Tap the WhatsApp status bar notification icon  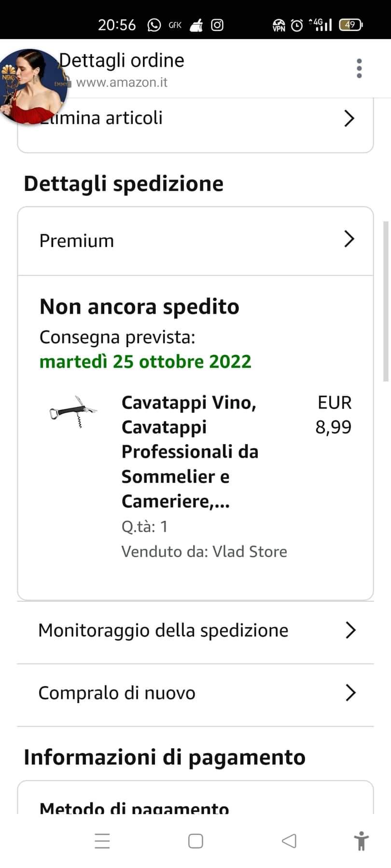coord(154,25)
